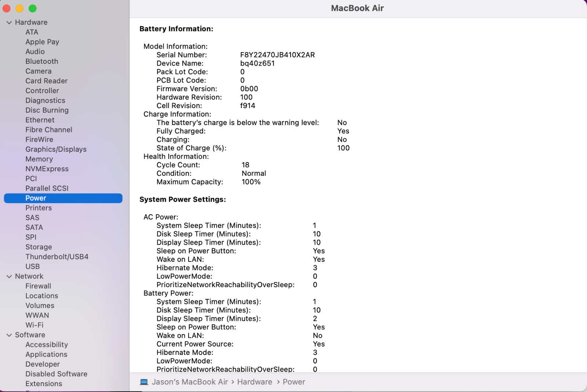
Task: Collapse the Hardware section chevron
Action: tap(9, 22)
